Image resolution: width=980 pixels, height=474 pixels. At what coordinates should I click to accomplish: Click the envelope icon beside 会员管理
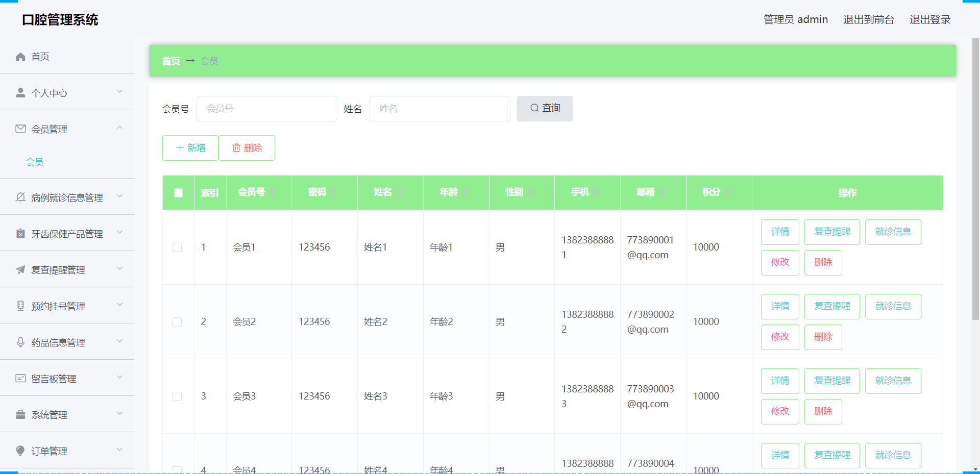coord(20,129)
